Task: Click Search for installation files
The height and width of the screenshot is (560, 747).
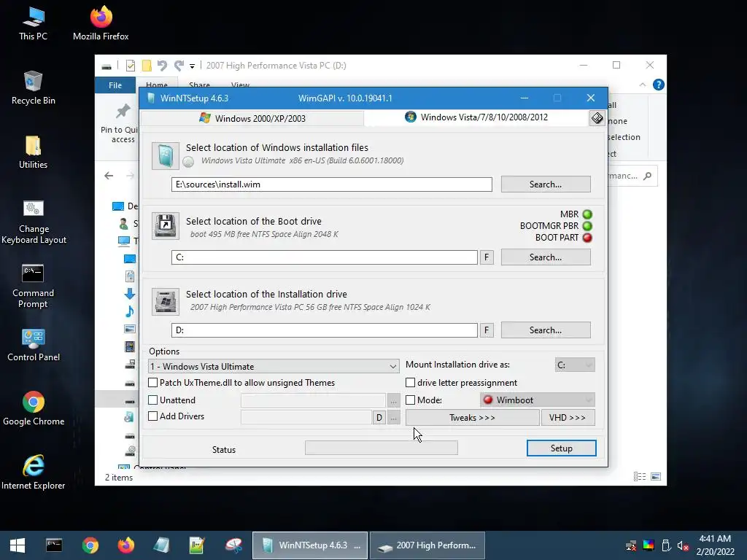Action: point(546,184)
